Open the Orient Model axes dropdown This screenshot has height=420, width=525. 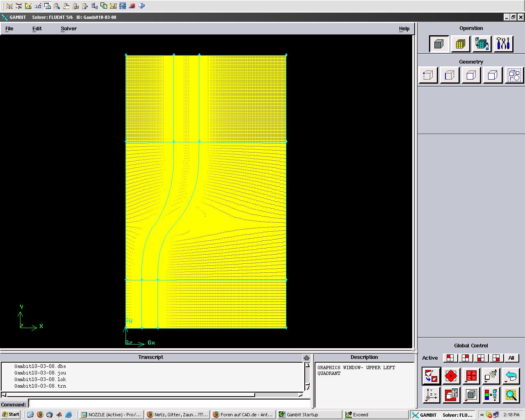(x=431, y=395)
